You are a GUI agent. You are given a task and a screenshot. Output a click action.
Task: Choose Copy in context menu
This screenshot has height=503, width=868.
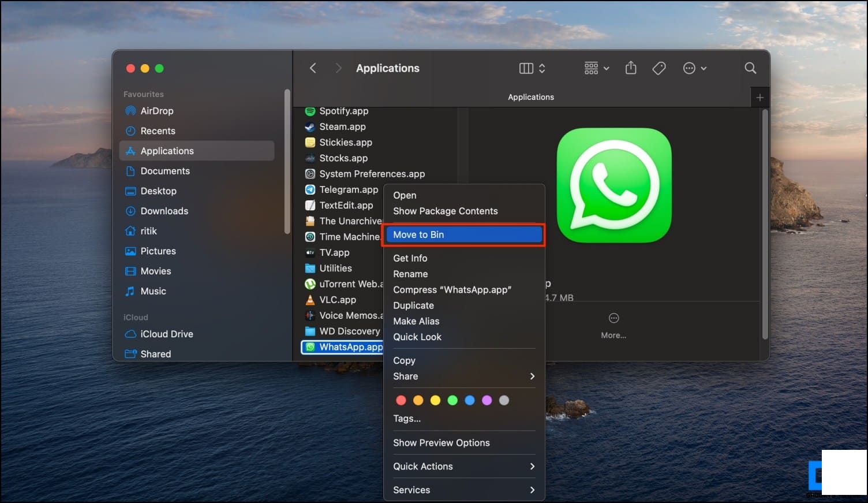tap(464, 360)
